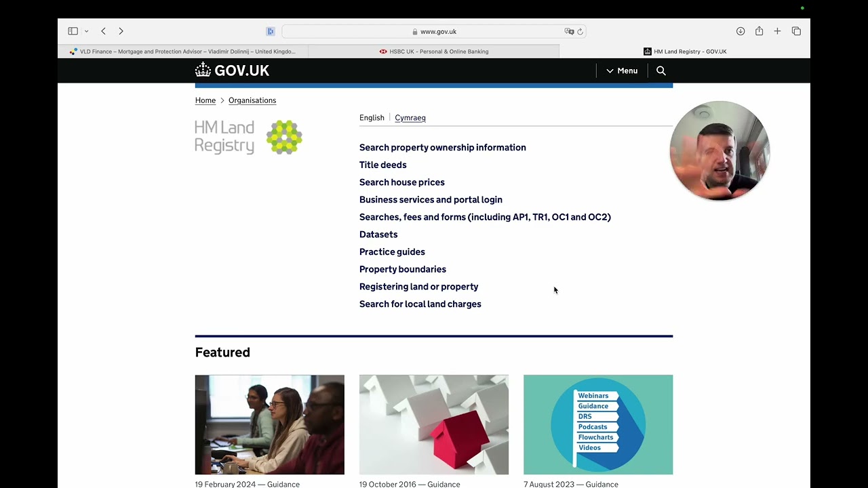The width and height of the screenshot is (868, 488).
Task: Go forward with the Safari forward arrow
Action: coord(121,31)
